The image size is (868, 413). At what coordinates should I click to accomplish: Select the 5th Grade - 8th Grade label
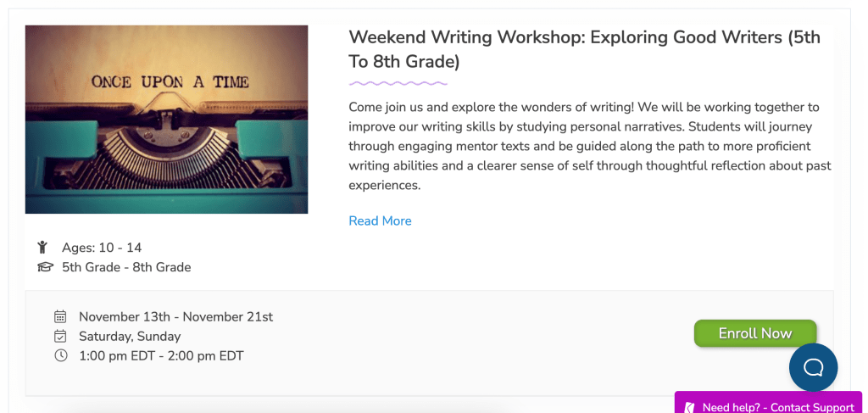click(126, 267)
